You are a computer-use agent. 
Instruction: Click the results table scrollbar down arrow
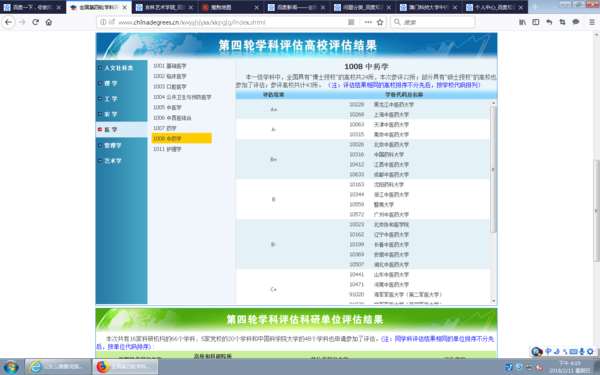point(493,301)
